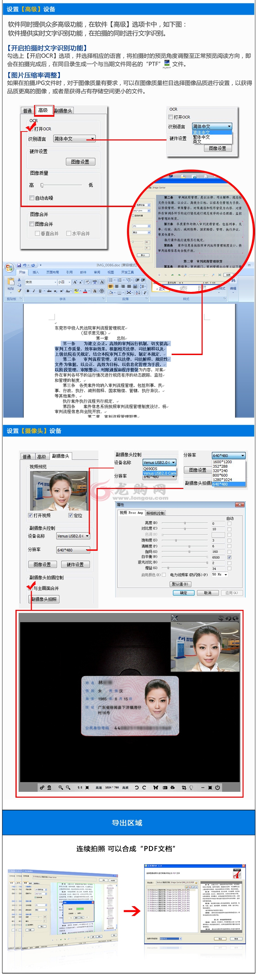Switch to 副摄像头 tab in camera settings panel
Viewport: 258px width, 980px height.
[x=60, y=456]
